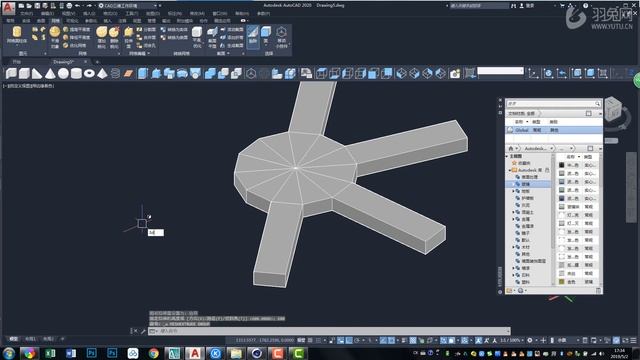Screen dimensions: 640x360
Task: Select the Global material row
Action: 553,130
